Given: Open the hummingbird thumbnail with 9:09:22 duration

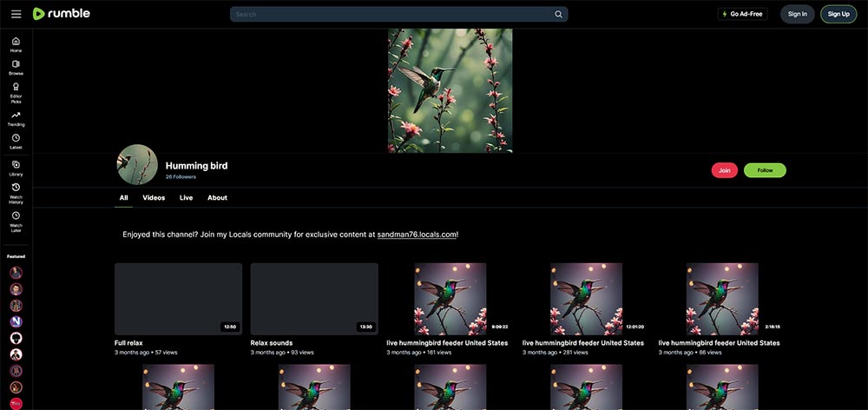Looking at the screenshot, I should 450,299.
